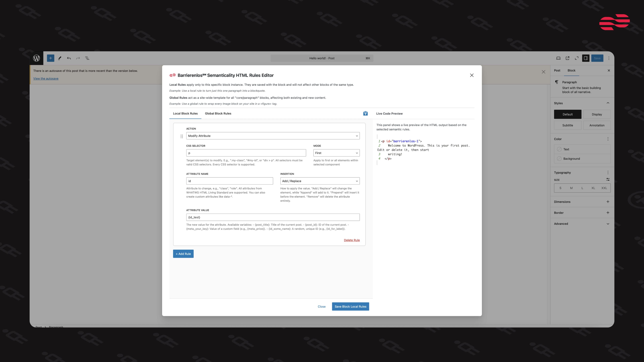Open the Mode dropdown set to First
Viewport: 644px width, 362px height.
pos(336,153)
